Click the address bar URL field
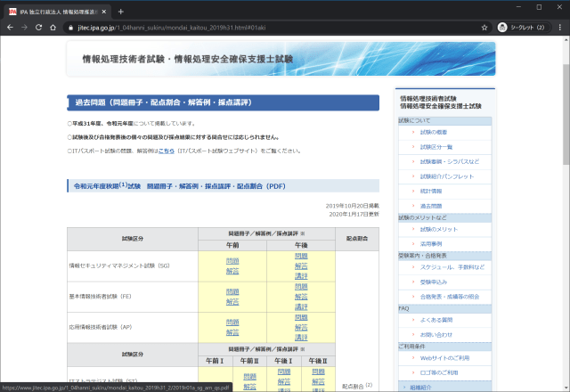Image resolution: width=570 pixels, height=392 pixels. 276,28
